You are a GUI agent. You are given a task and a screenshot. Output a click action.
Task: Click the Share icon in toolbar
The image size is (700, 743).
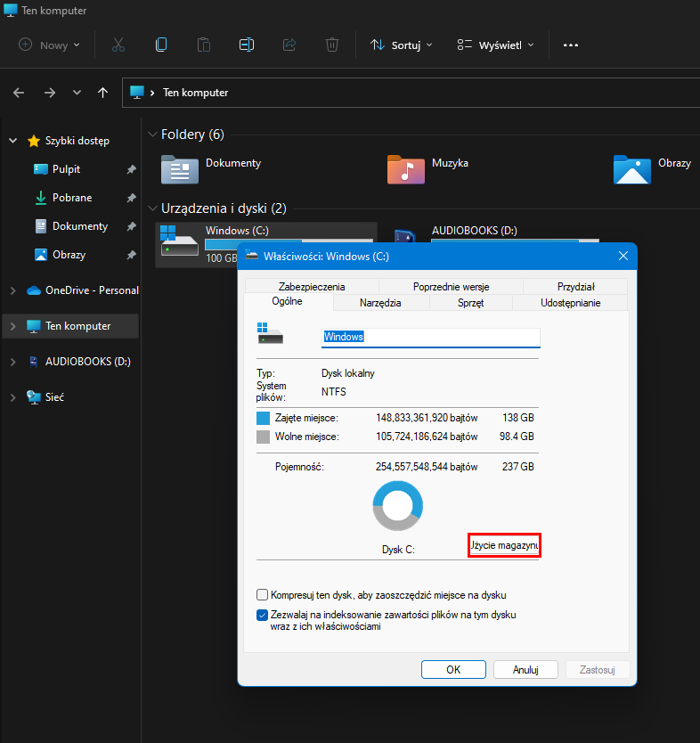[289, 45]
